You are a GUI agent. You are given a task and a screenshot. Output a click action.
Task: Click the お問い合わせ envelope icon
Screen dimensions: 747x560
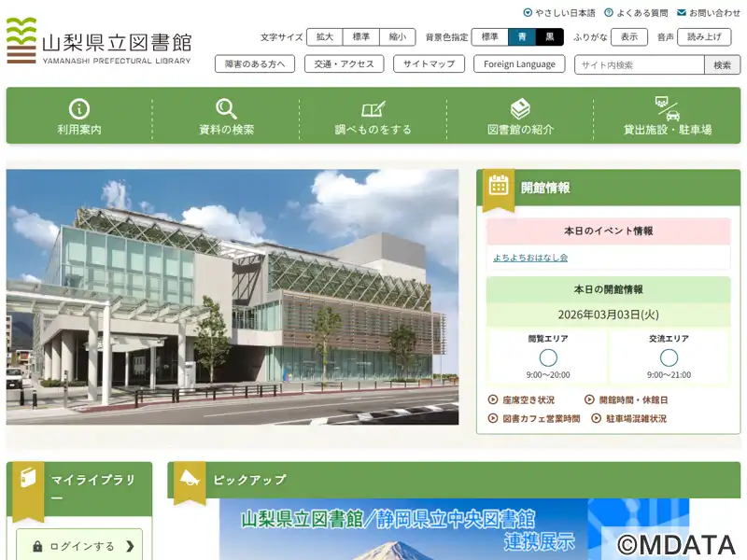(x=682, y=13)
